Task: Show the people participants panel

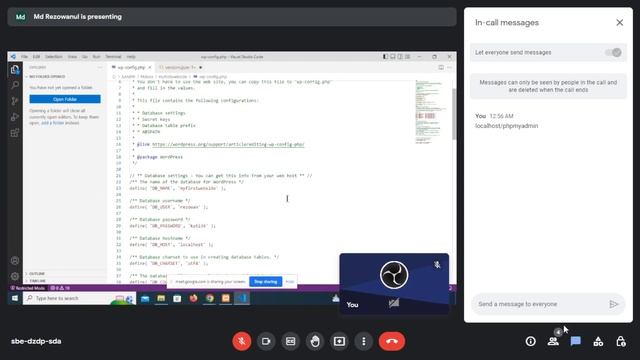Action: pos(553,341)
